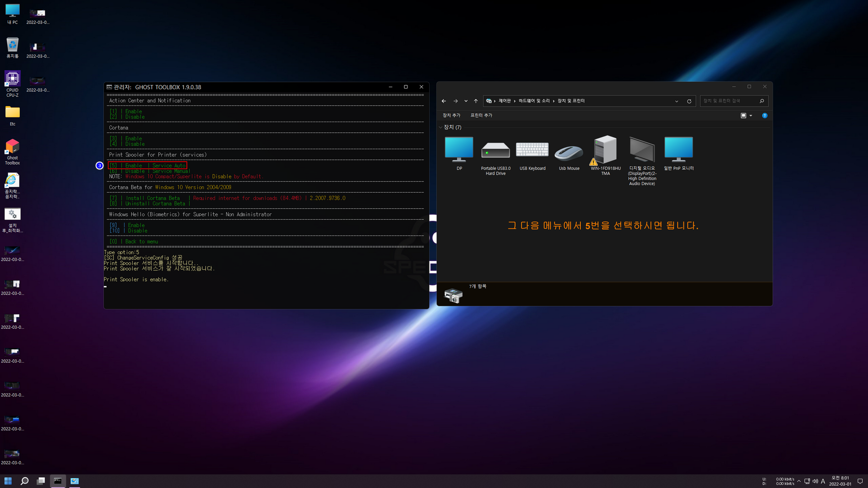Open the notification center icon
Screen dimensions: 868x488
tap(860, 481)
